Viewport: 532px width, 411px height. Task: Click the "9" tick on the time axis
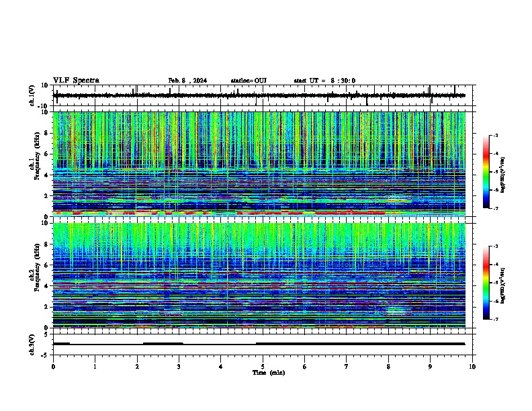(x=430, y=367)
